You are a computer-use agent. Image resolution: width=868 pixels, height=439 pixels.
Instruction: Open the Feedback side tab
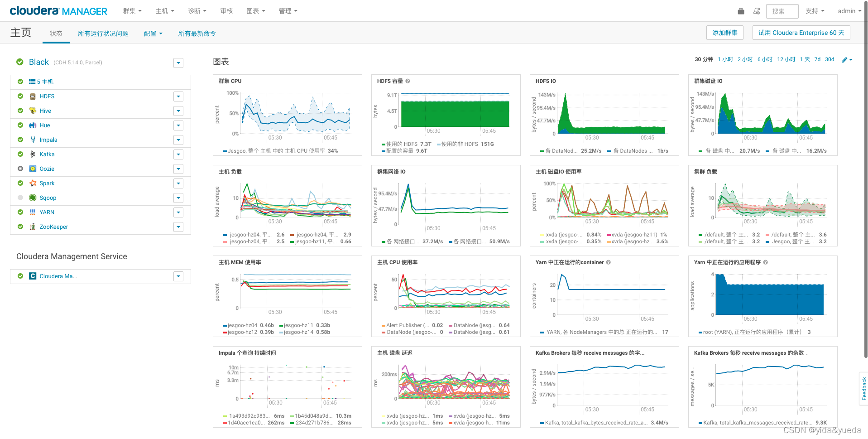click(x=863, y=388)
